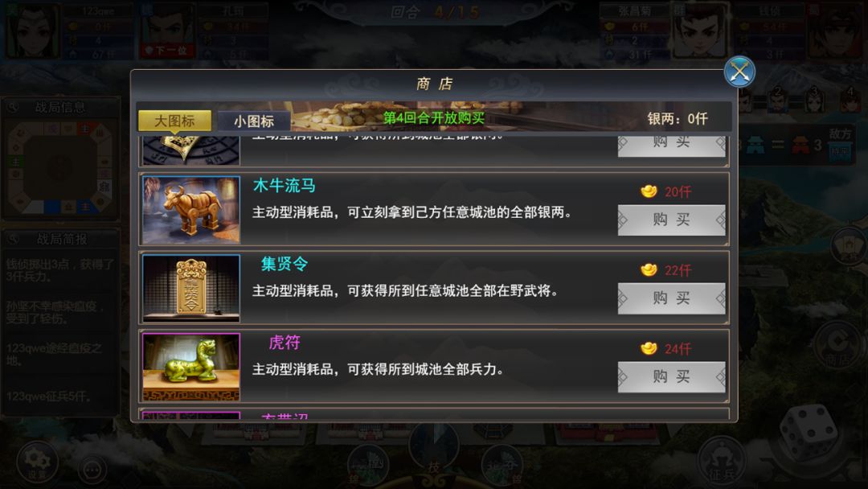Buy the 集贤令 item for 22仟
868x489 pixels.
click(x=671, y=298)
